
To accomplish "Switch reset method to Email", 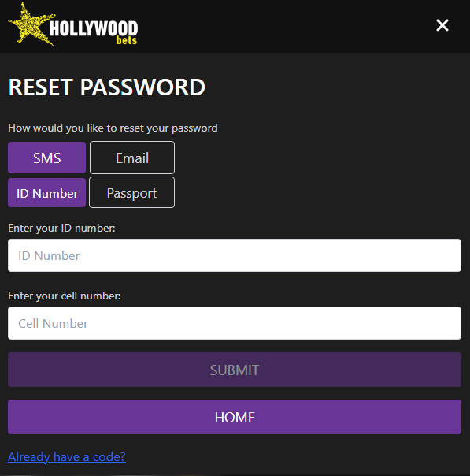I will 132,158.
